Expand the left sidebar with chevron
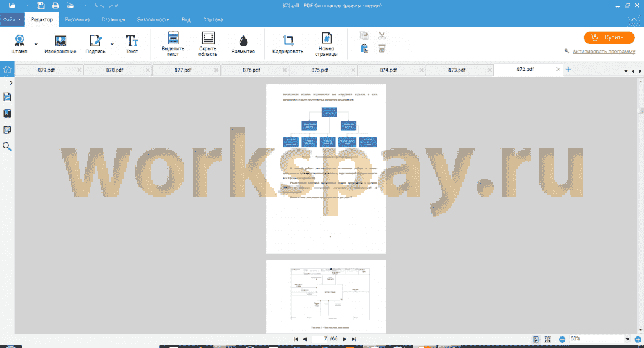 pyautogui.click(x=11, y=83)
